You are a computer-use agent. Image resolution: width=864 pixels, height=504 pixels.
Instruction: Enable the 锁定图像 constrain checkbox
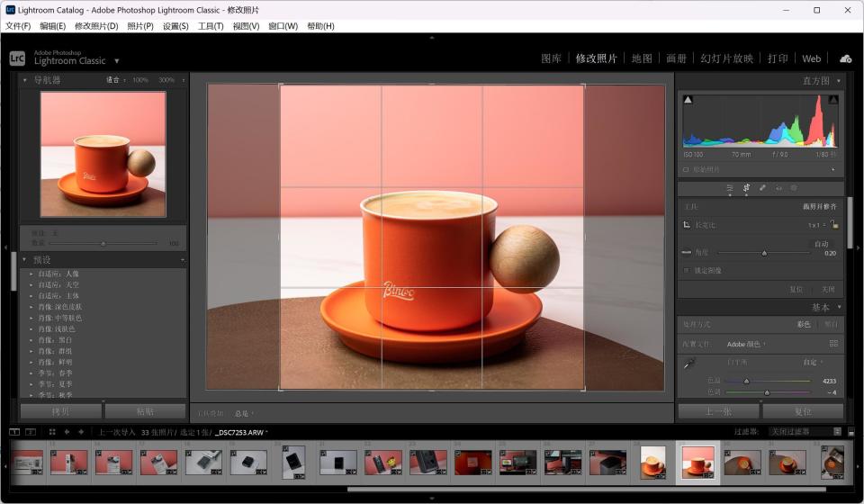[686, 271]
